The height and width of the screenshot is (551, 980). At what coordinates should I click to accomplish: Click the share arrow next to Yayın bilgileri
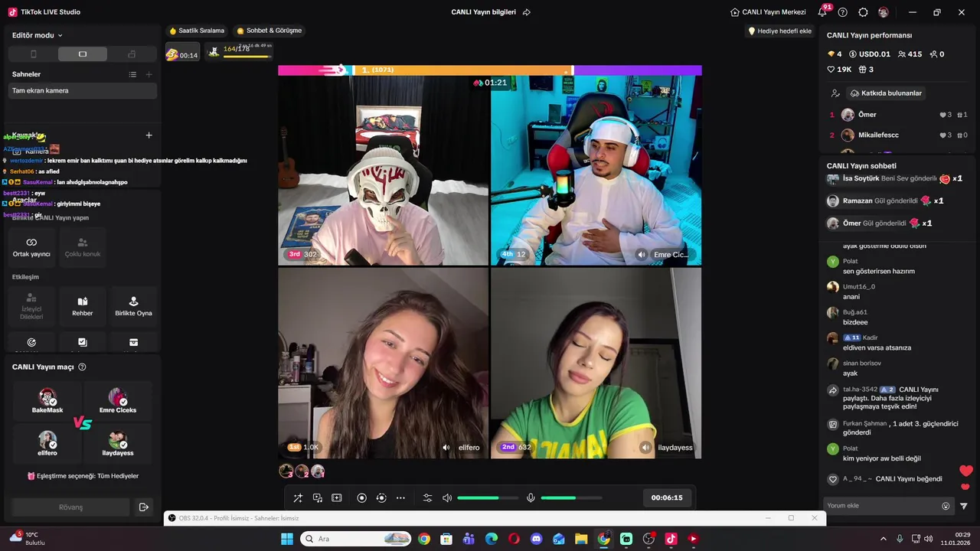point(527,12)
